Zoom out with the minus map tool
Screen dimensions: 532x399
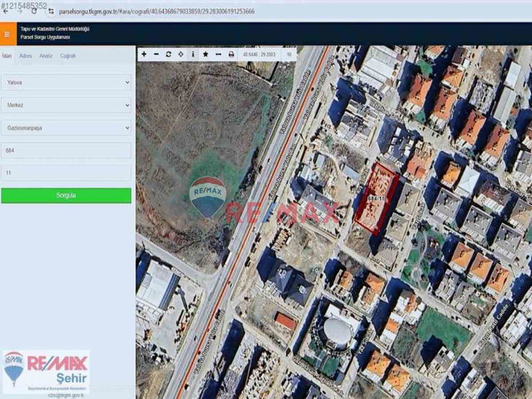[156, 54]
